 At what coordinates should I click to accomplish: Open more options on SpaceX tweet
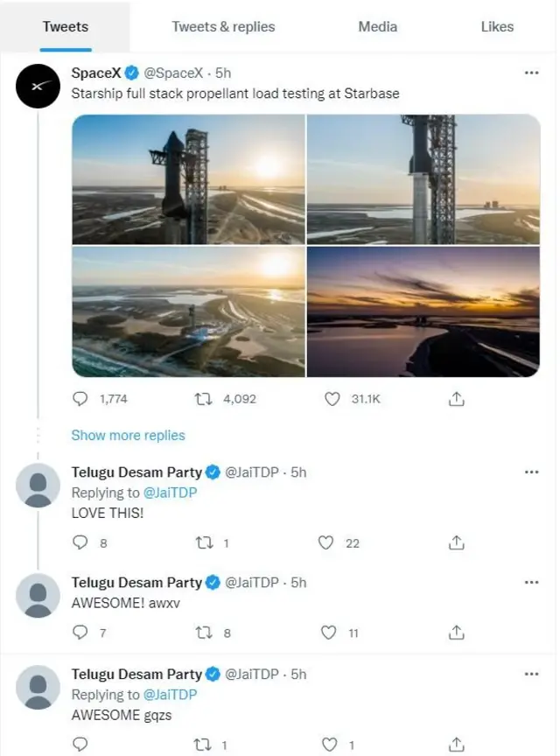[x=531, y=73]
